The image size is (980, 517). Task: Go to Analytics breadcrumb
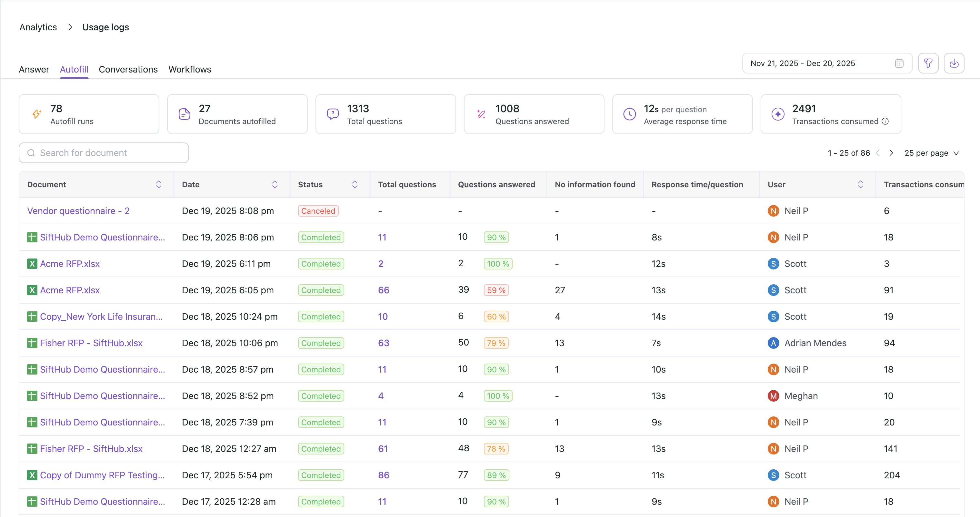[x=38, y=27]
